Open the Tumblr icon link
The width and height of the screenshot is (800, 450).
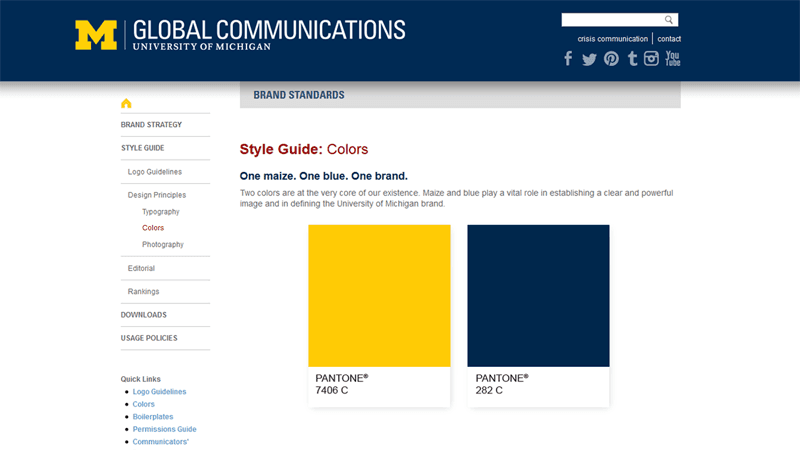click(x=632, y=59)
